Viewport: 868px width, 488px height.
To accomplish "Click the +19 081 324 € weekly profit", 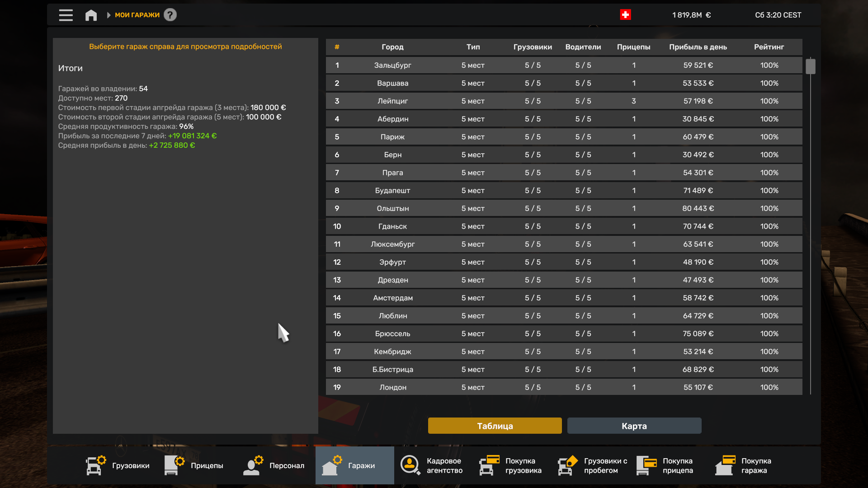I will tap(192, 136).
